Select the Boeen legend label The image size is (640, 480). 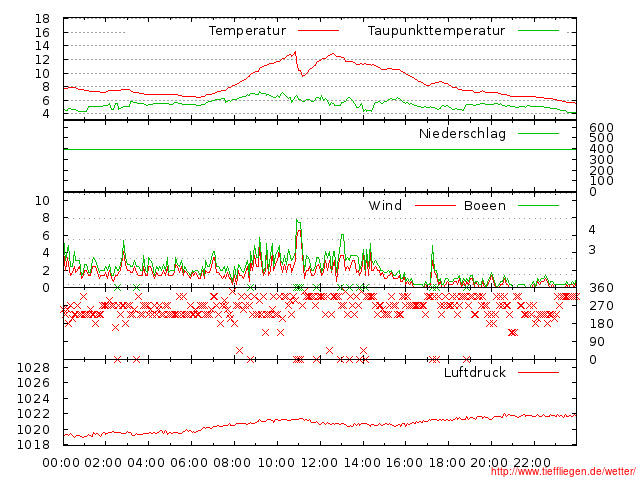485,206
